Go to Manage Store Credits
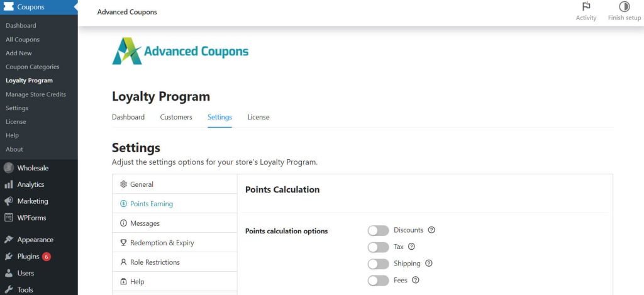Image resolution: width=644 pixels, height=295 pixels. [x=36, y=94]
